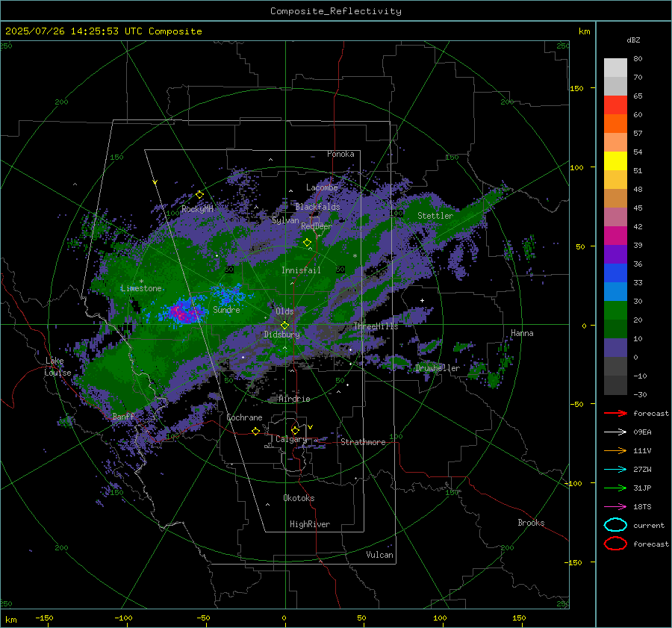Click the 'Stettler' city label
Screen dimensions: 672x628
tap(435, 216)
